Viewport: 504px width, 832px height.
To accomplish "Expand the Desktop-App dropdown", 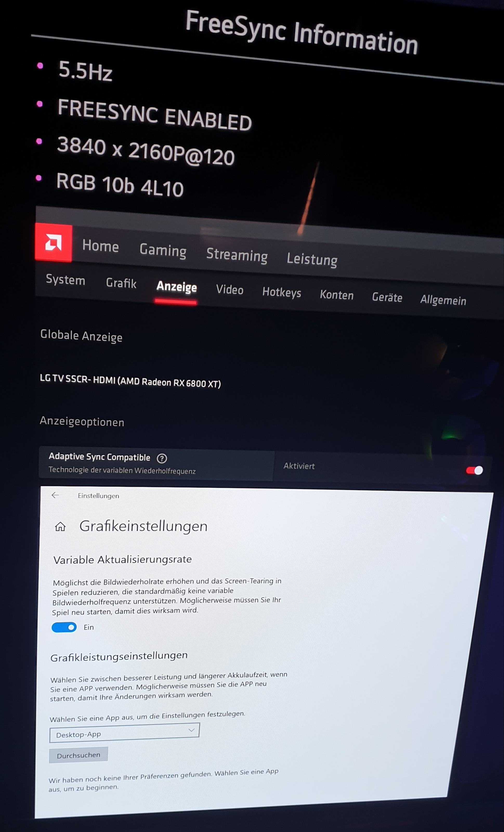I will point(124,733).
